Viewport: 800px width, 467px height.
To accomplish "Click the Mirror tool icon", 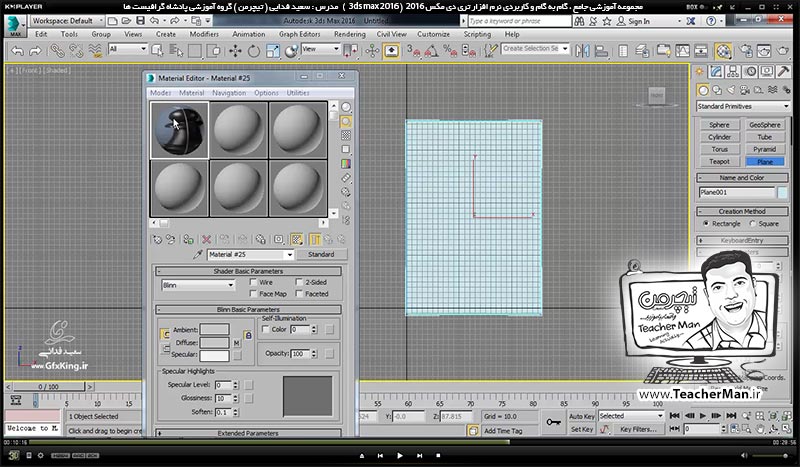I will point(582,51).
